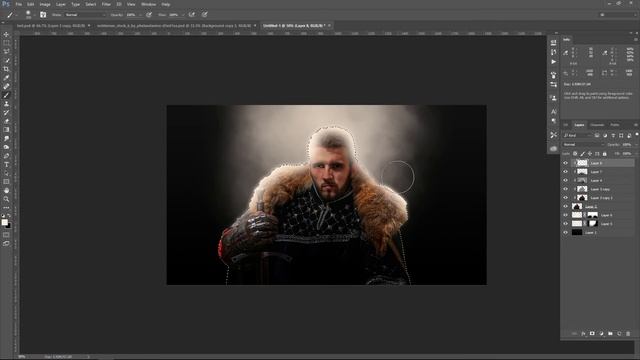The image size is (640, 360).
Task: Delete the selected layer
Action: click(x=628, y=334)
